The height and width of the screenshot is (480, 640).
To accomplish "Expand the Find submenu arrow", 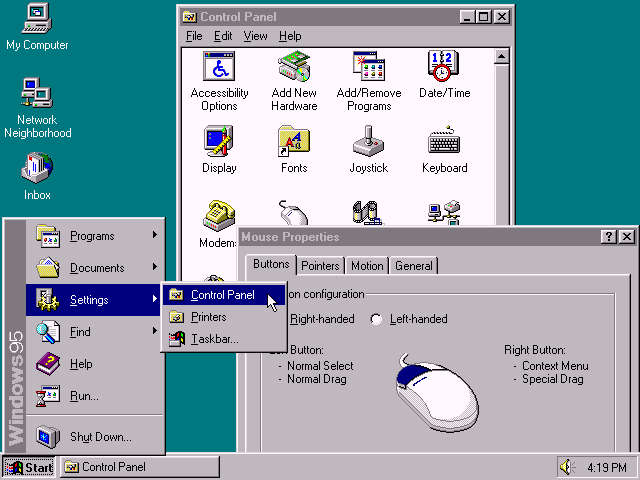I will (155, 330).
